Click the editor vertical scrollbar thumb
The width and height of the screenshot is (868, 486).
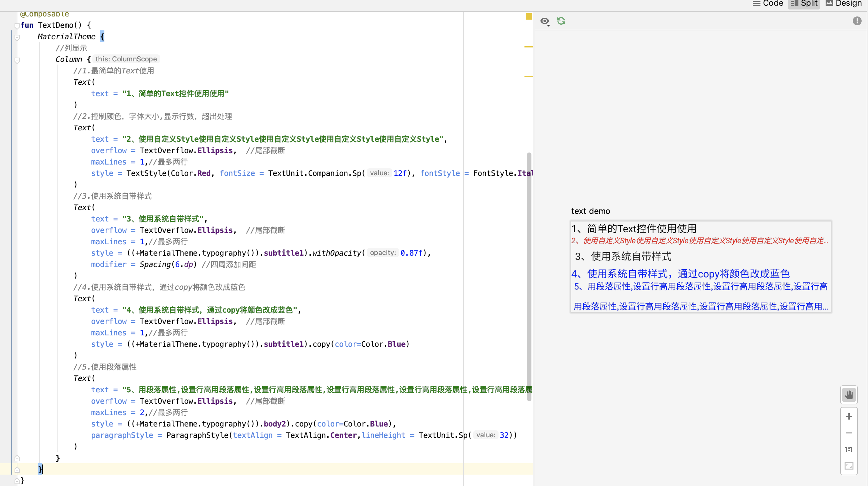(529, 276)
